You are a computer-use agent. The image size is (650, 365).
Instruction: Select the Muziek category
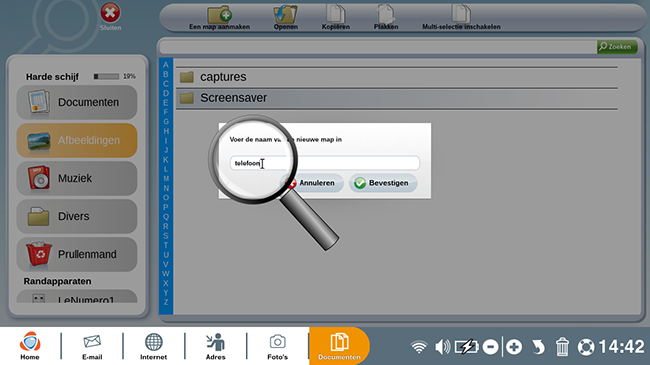click(77, 178)
